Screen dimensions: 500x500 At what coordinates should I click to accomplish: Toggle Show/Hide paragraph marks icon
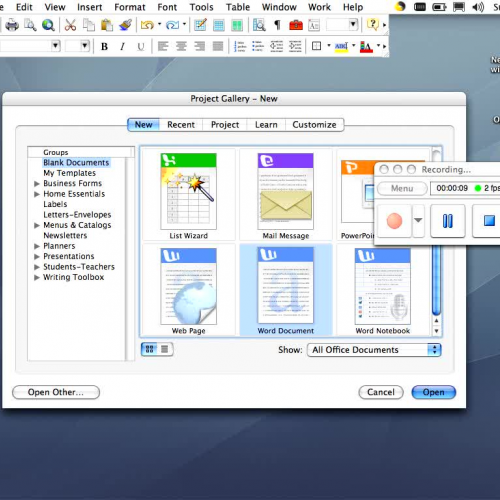coord(277,25)
